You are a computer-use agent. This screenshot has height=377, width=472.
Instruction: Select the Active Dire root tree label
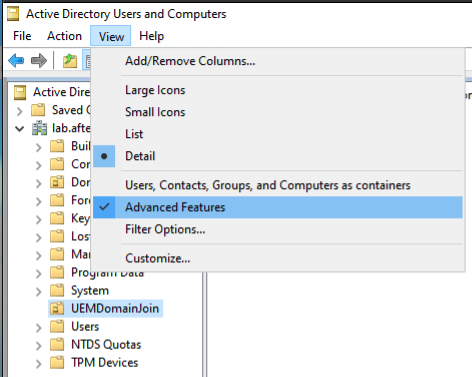tap(61, 92)
